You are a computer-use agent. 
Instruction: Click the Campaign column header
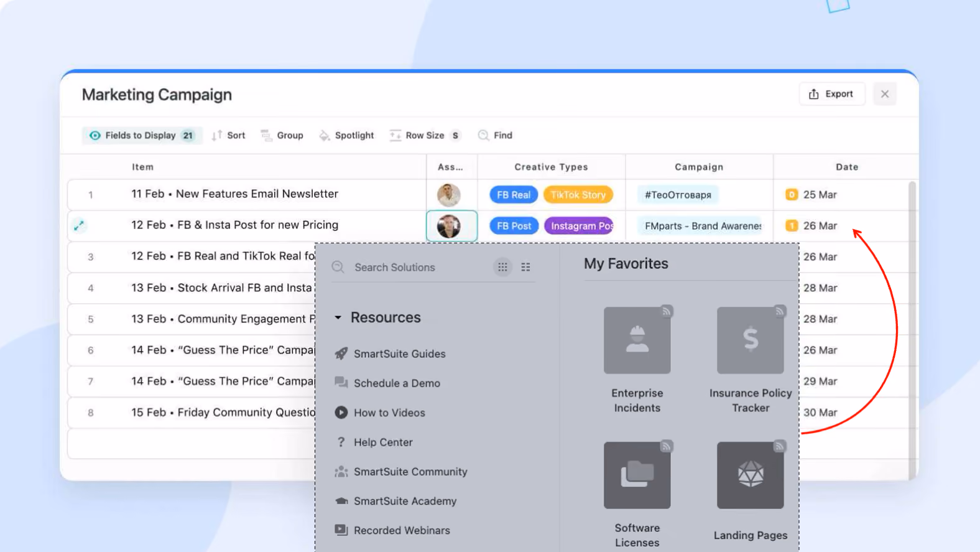click(x=699, y=167)
